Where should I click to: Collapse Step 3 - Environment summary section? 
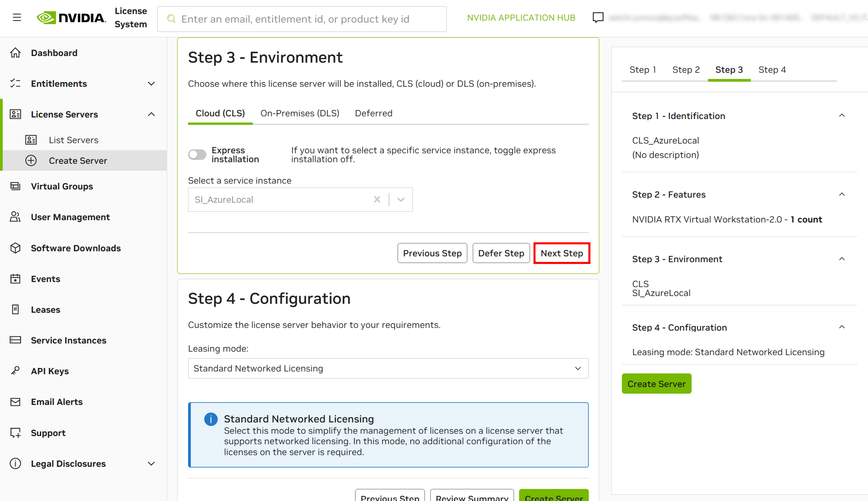tap(842, 259)
